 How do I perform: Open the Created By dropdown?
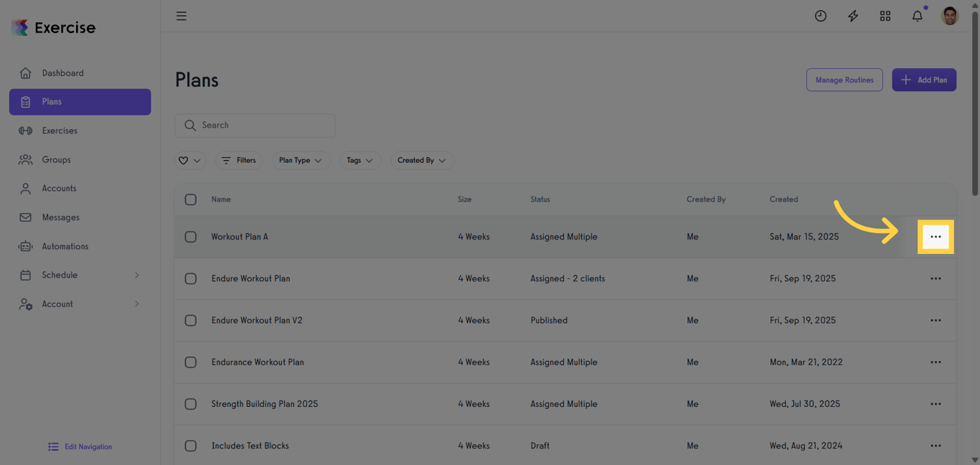(422, 161)
